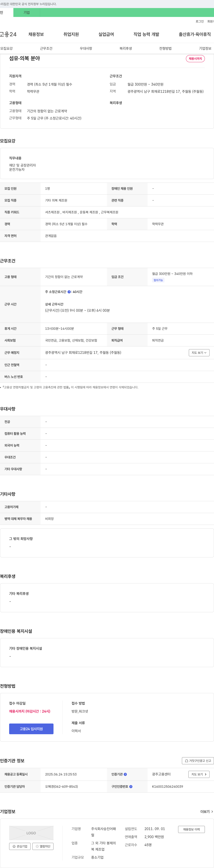This screenshot has width=214, height=868.
Task: Click the 열람차단 block button
Action: tap(43, 846)
